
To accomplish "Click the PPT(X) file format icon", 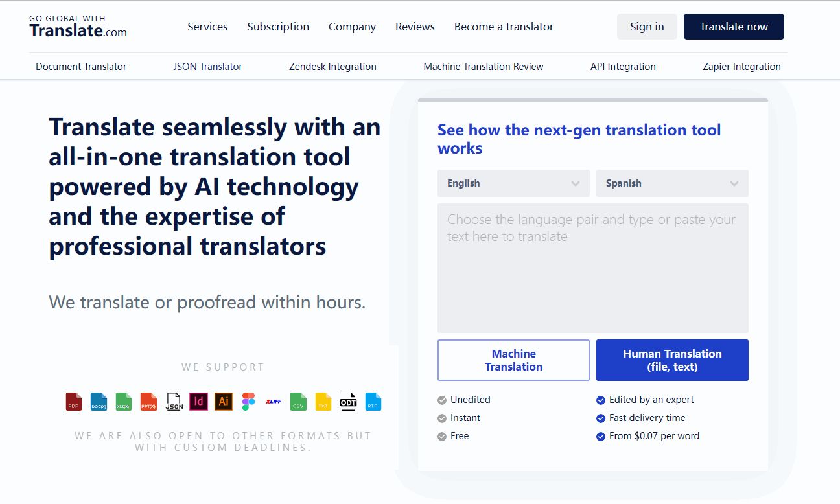I will coord(148,402).
